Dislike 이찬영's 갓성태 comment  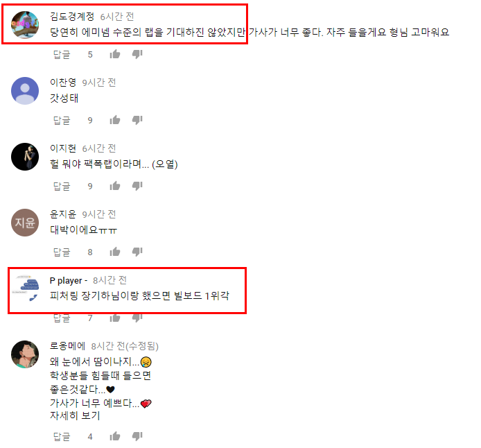click(x=137, y=120)
